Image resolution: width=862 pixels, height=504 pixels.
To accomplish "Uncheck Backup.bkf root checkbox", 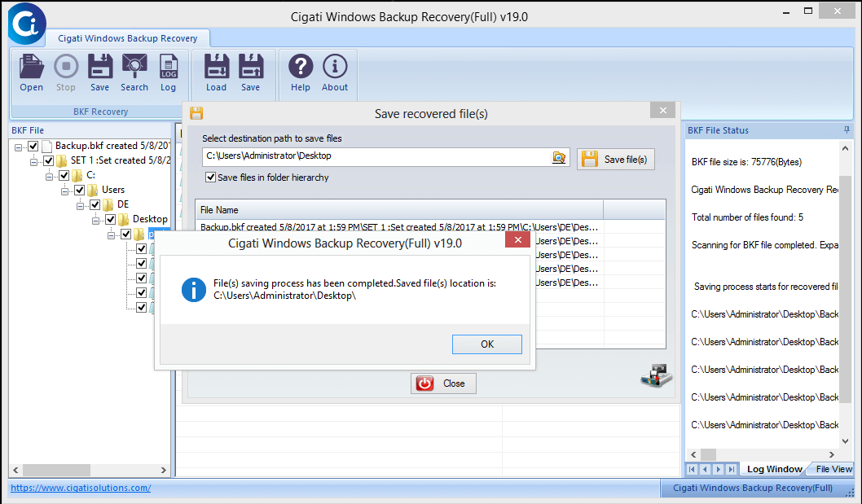I will click(33, 147).
